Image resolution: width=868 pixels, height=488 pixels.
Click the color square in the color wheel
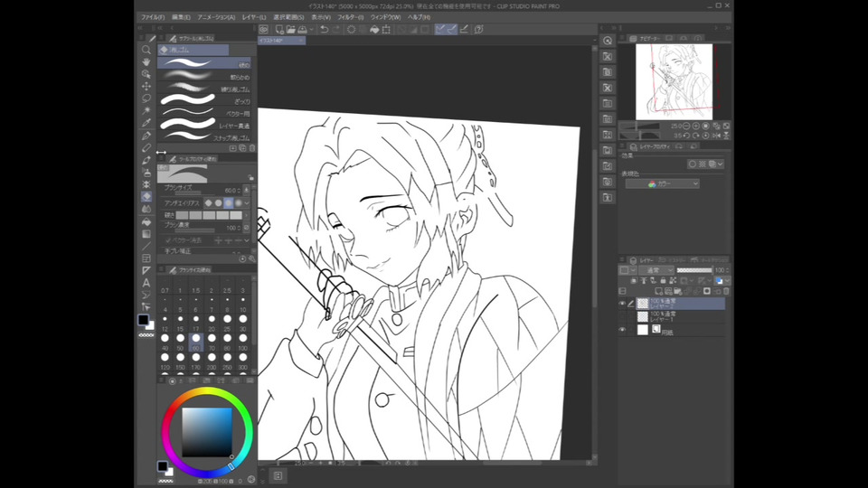(206, 432)
